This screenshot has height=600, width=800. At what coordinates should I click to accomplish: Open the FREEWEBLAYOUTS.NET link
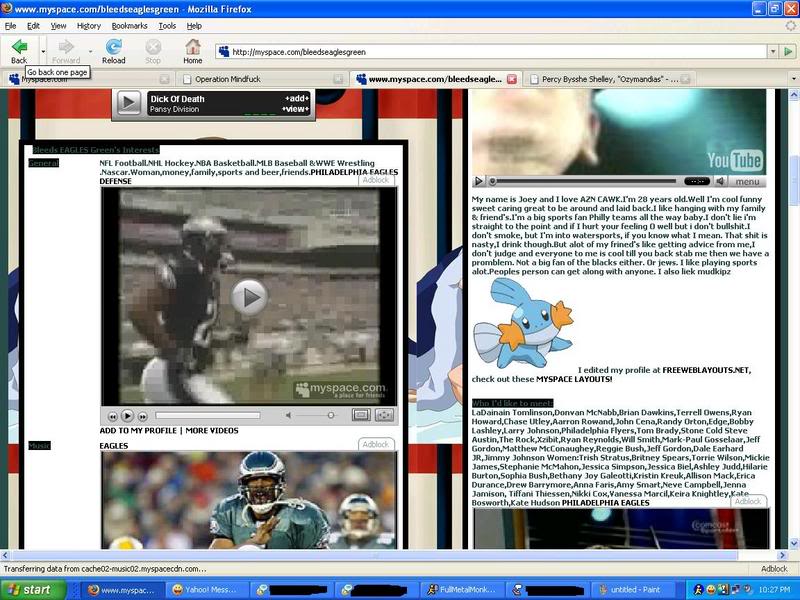[706, 370]
